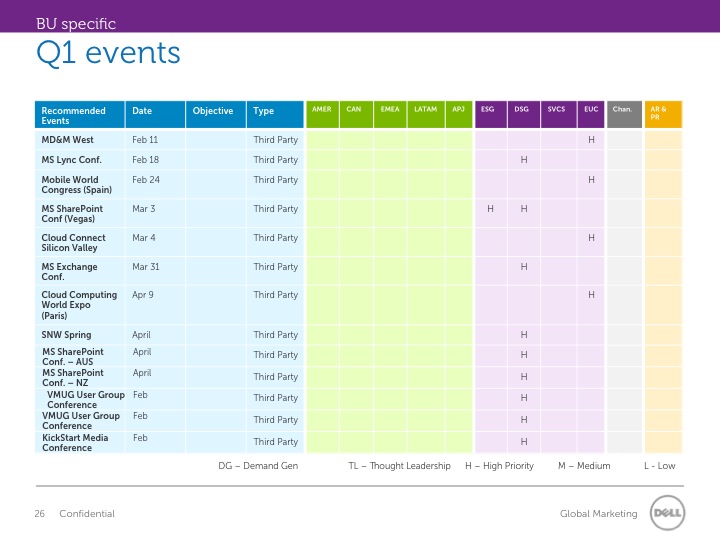Click the TL – Thought Leadership legend

pyautogui.click(x=399, y=466)
